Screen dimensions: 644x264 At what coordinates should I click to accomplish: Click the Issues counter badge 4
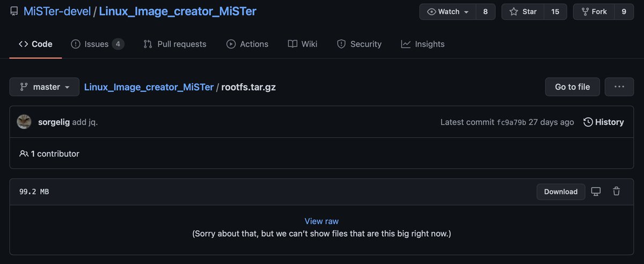[x=118, y=44]
